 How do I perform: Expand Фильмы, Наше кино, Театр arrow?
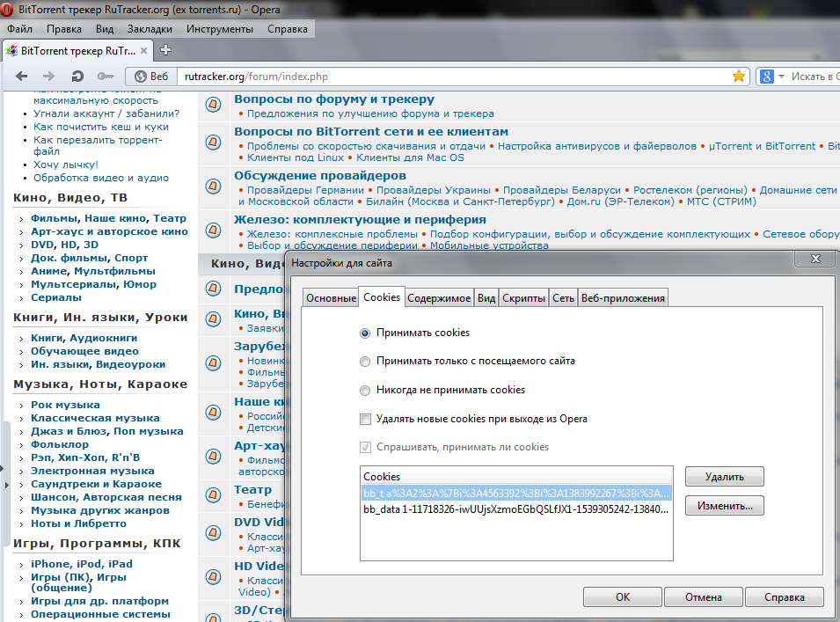[21, 219]
